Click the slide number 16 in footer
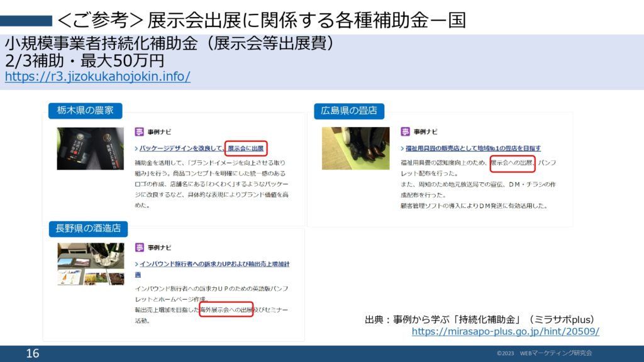This screenshot has width=644, height=362. [33, 354]
